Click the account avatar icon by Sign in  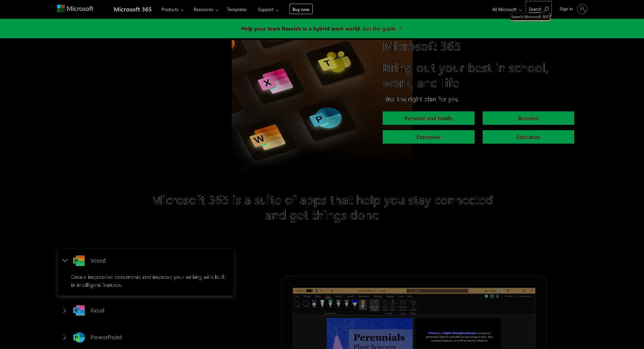pyautogui.click(x=582, y=9)
